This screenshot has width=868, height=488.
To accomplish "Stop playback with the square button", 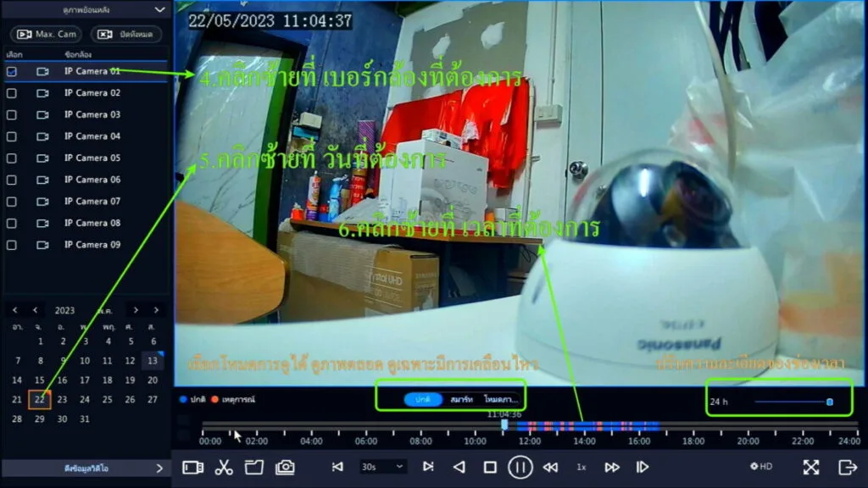I will pyautogui.click(x=490, y=467).
